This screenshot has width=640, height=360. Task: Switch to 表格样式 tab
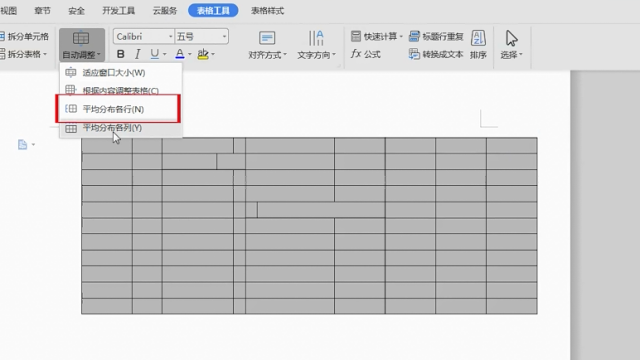click(267, 11)
